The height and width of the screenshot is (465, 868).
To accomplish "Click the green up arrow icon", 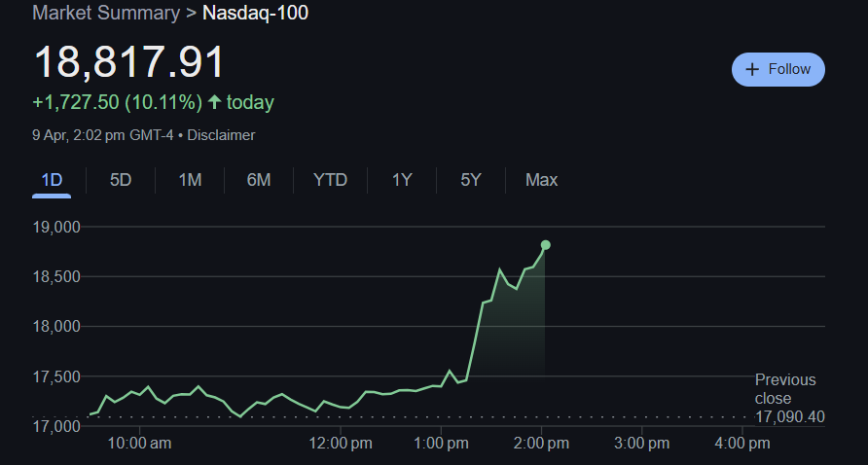I will coord(214,102).
